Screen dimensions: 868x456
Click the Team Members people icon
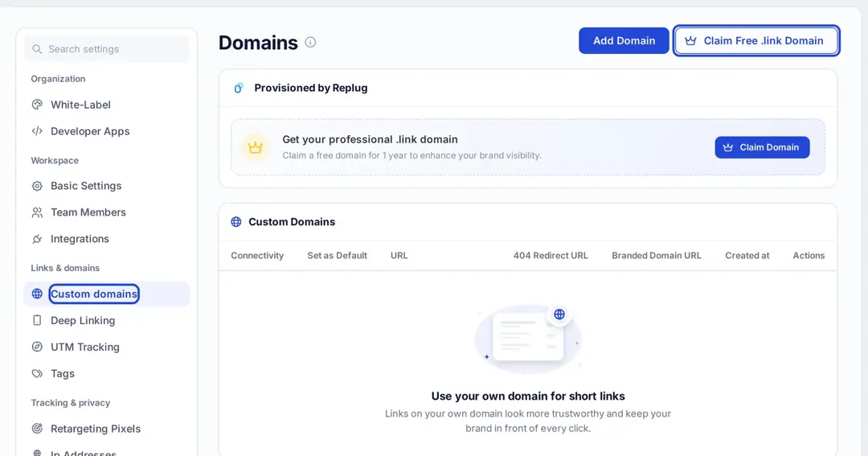[37, 213]
